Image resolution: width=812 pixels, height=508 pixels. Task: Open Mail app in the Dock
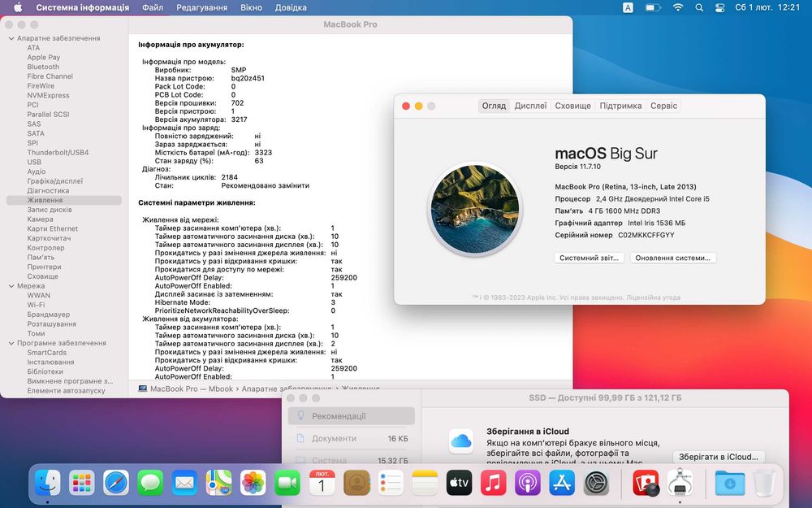coord(184,483)
